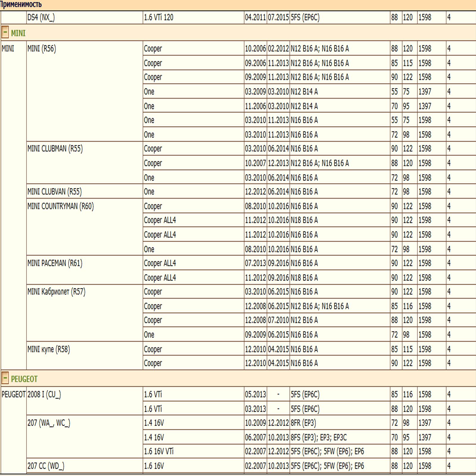Collapse the PEUGEOT brand group

5,378
